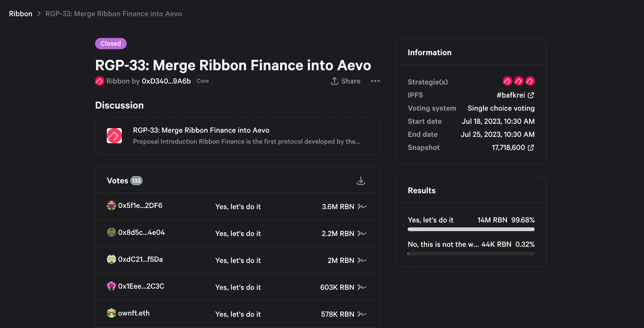644x328 pixels.
Task: View signature receipt for 2.2M RBN vote
Action: 362,233
